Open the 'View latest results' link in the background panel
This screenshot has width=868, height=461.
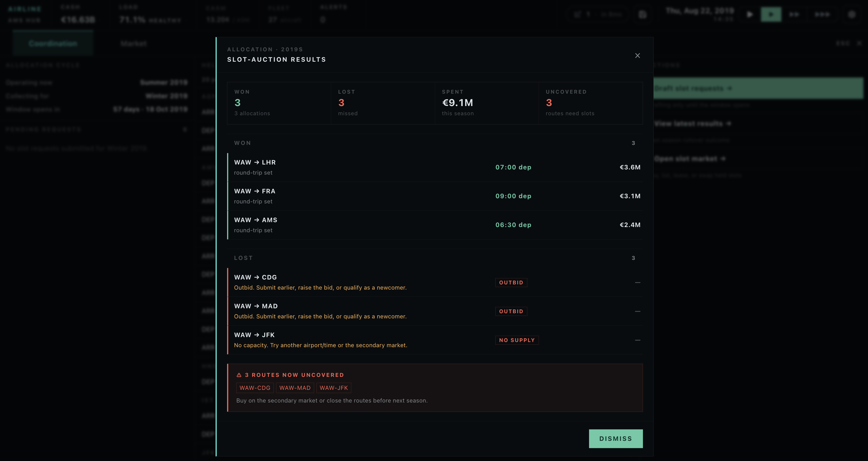(x=692, y=124)
